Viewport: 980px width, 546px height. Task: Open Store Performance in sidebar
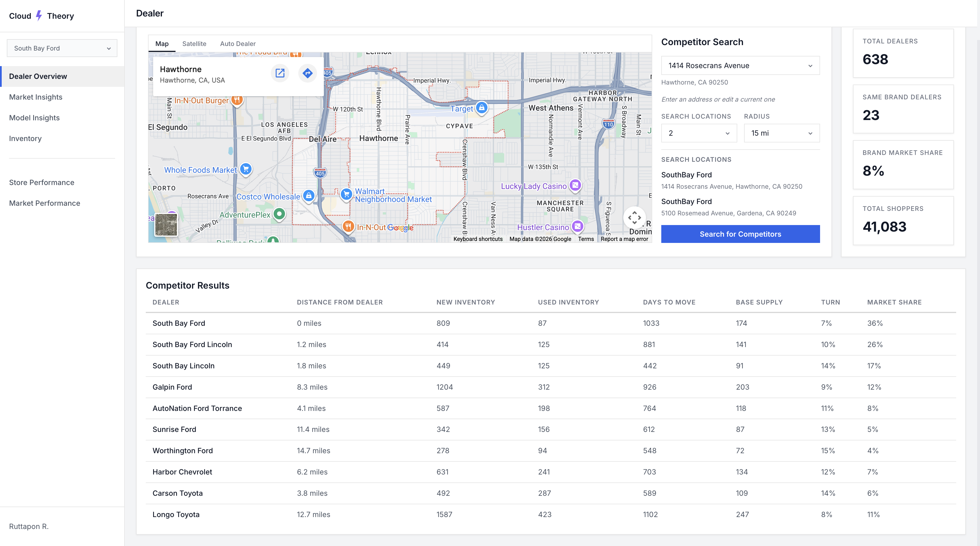point(62,182)
